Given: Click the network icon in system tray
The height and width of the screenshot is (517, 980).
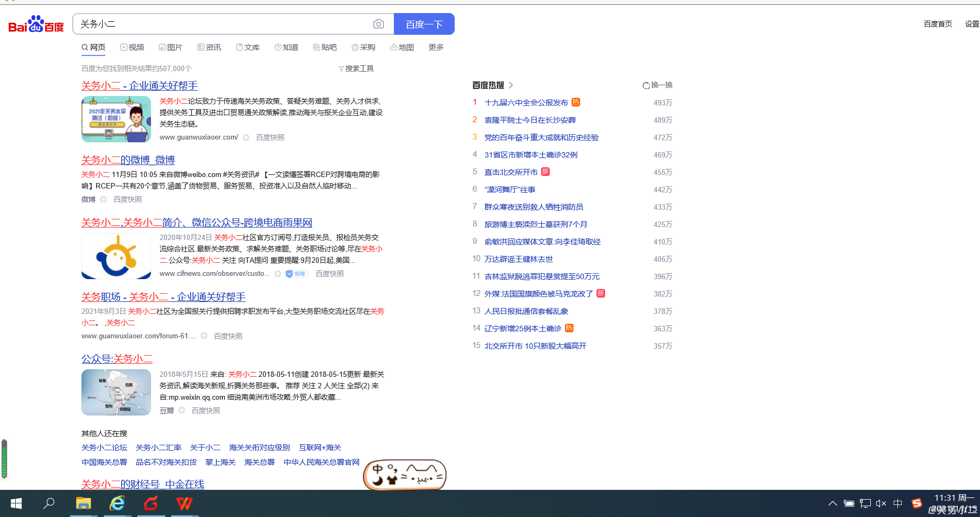Looking at the screenshot, I should pos(865,503).
